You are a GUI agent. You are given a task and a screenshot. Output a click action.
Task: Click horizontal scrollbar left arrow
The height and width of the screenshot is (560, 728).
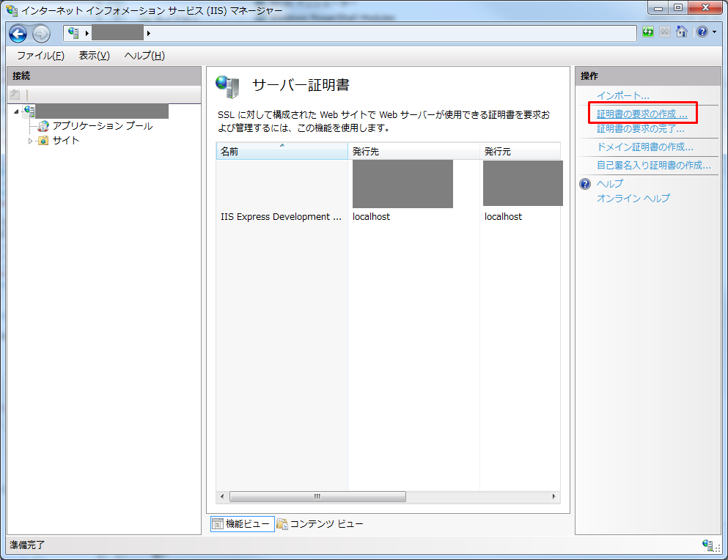pos(222,496)
